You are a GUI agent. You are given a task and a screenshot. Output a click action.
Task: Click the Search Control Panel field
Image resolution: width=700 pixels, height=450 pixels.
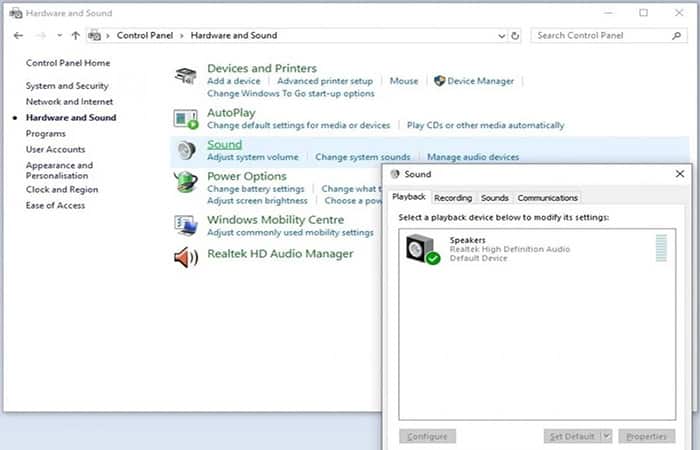coord(609,36)
